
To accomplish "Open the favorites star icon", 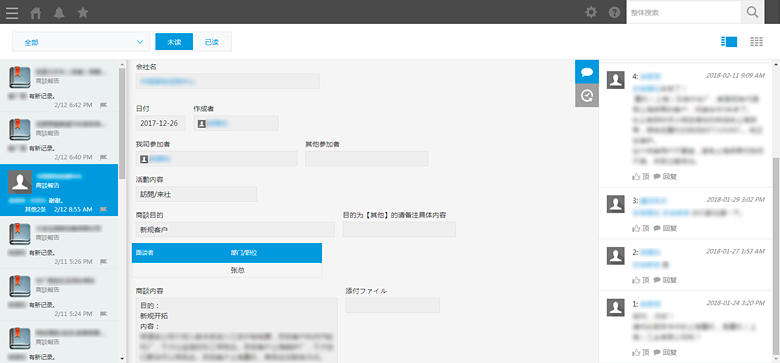I will [83, 12].
